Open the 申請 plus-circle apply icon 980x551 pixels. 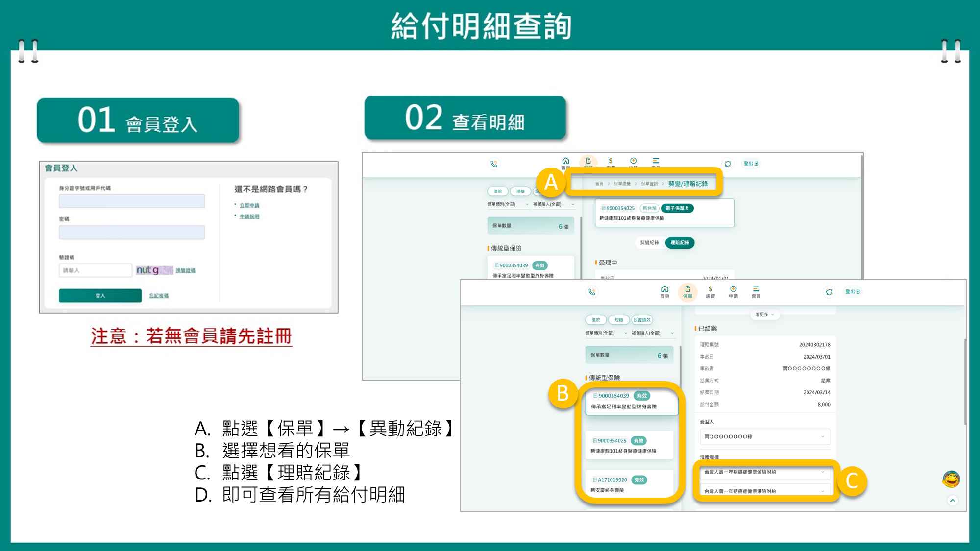click(x=733, y=292)
